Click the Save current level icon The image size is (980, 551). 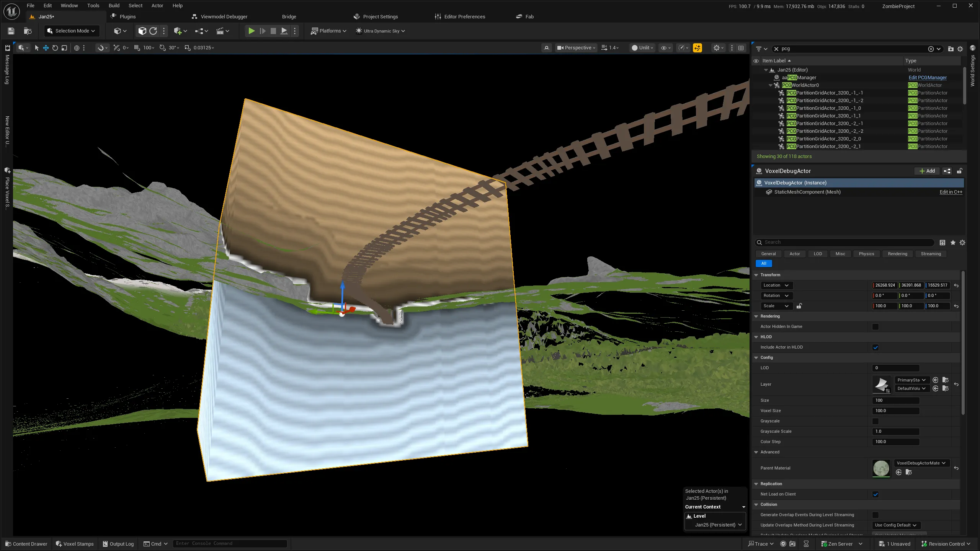point(11,31)
